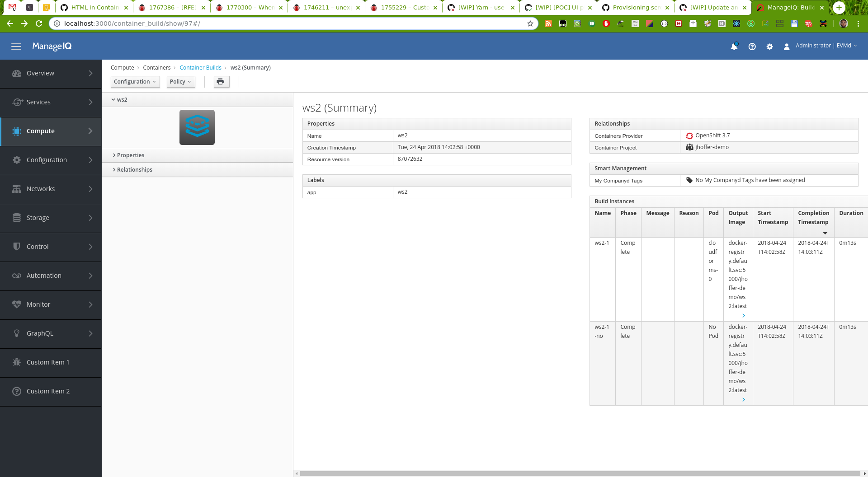Click the Custom Item 2 question icon

tap(17, 391)
